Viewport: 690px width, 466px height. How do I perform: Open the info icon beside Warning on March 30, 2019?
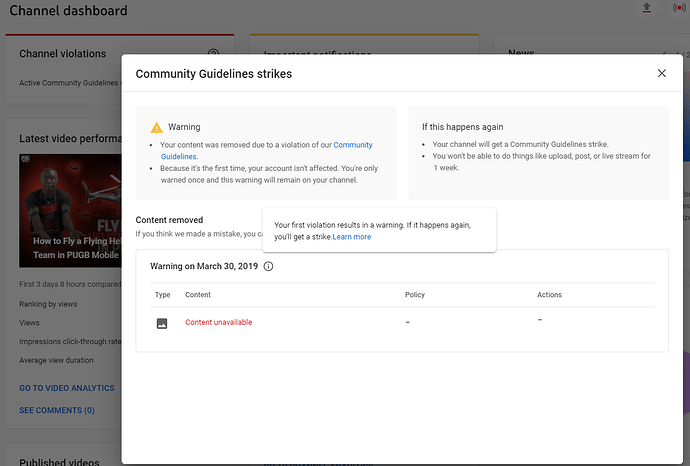coord(268,266)
